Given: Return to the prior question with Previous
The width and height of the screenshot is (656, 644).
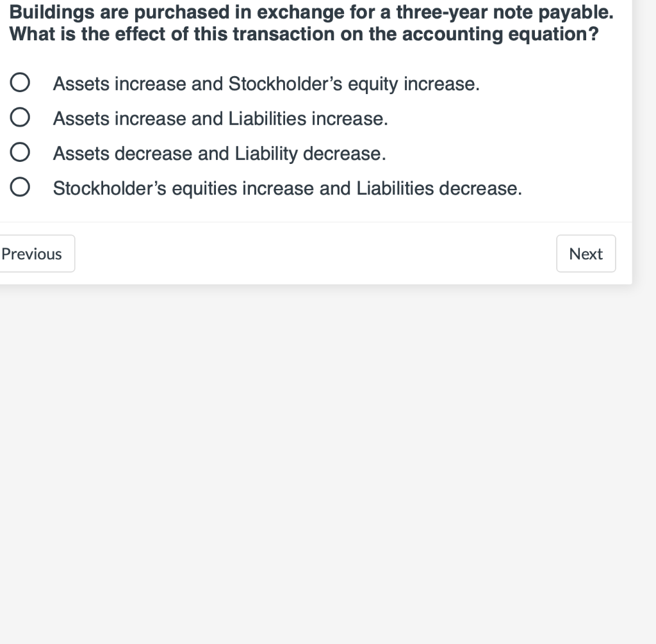Looking at the screenshot, I should coord(36,254).
